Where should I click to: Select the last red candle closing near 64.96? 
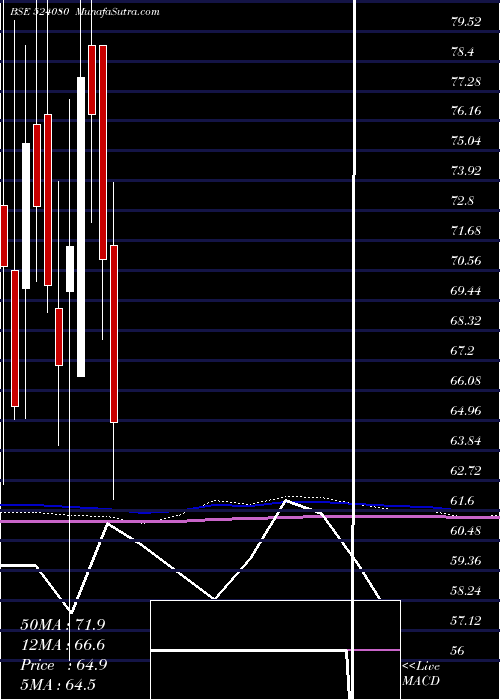click(114, 333)
